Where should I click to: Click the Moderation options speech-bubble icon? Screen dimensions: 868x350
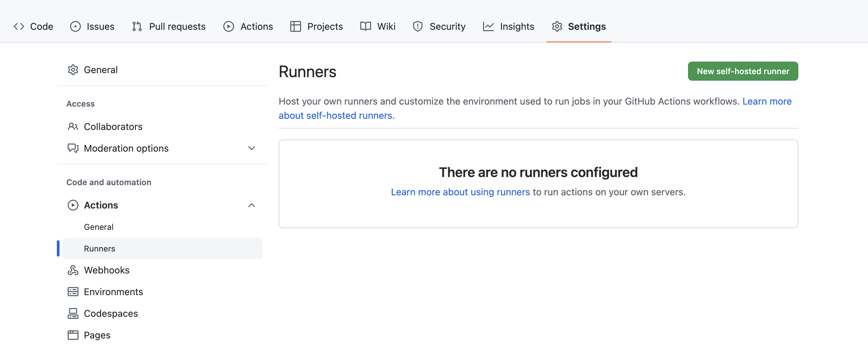point(73,148)
